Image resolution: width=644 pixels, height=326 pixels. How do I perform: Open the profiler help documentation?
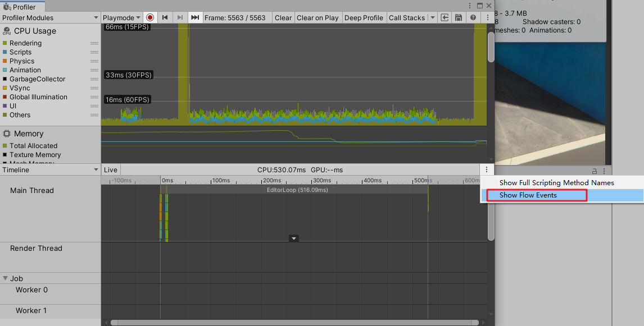coord(472,17)
